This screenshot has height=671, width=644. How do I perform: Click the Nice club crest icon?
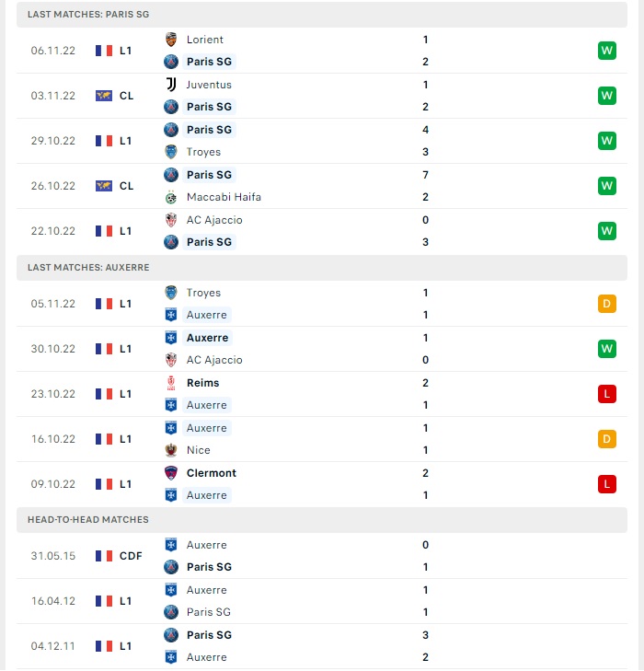[171, 450]
